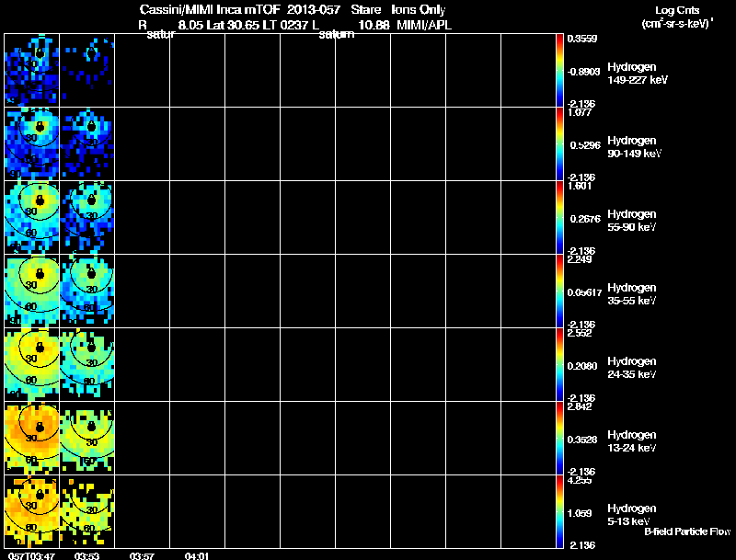This screenshot has width=736, height=560.
Task: Click the color bar beside Hydrogen 149-227 keV
Action: pyautogui.click(x=559, y=71)
